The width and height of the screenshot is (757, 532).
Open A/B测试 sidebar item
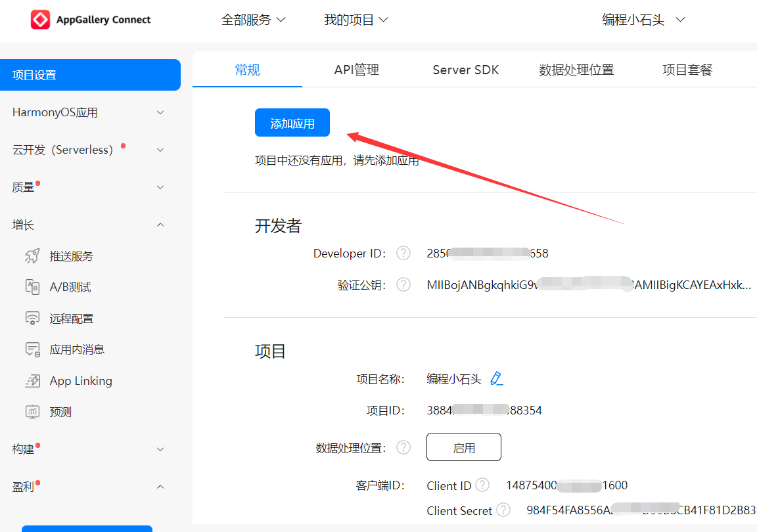[70, 287]
